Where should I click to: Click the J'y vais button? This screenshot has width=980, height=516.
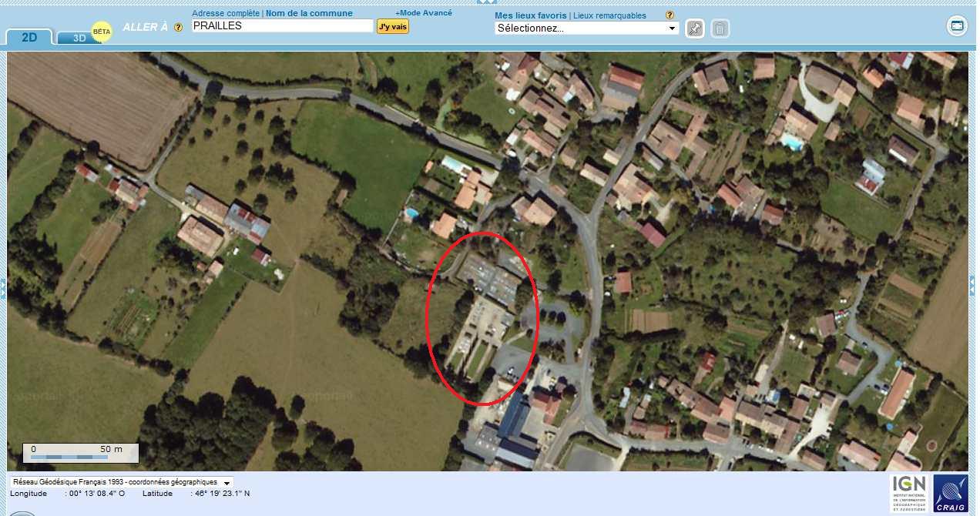[x=393, y=26]
